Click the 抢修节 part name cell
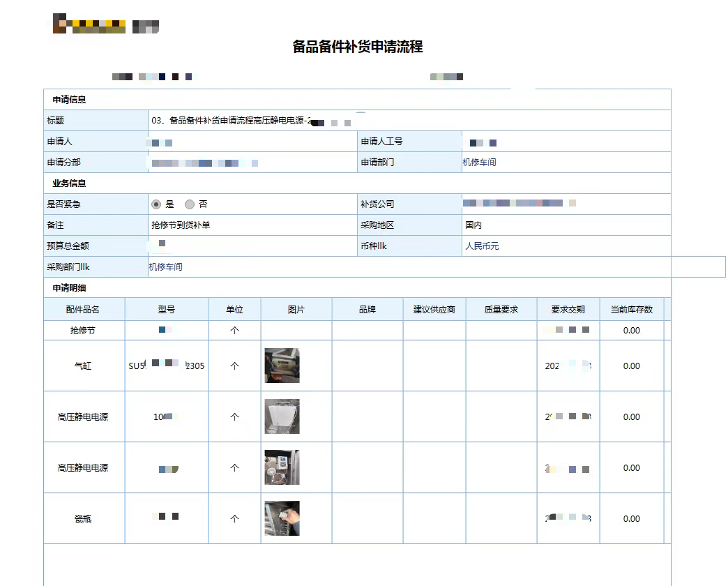 coord(83,331)
